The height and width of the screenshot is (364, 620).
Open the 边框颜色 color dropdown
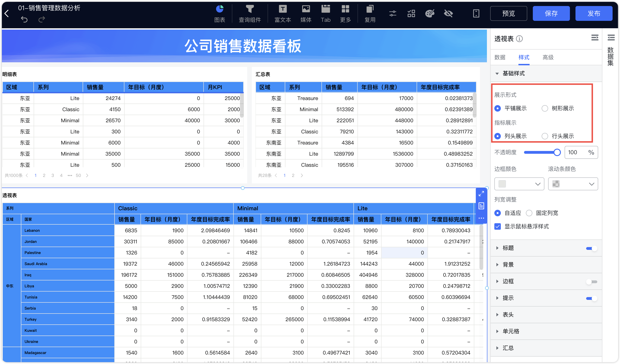coord(519,184)
